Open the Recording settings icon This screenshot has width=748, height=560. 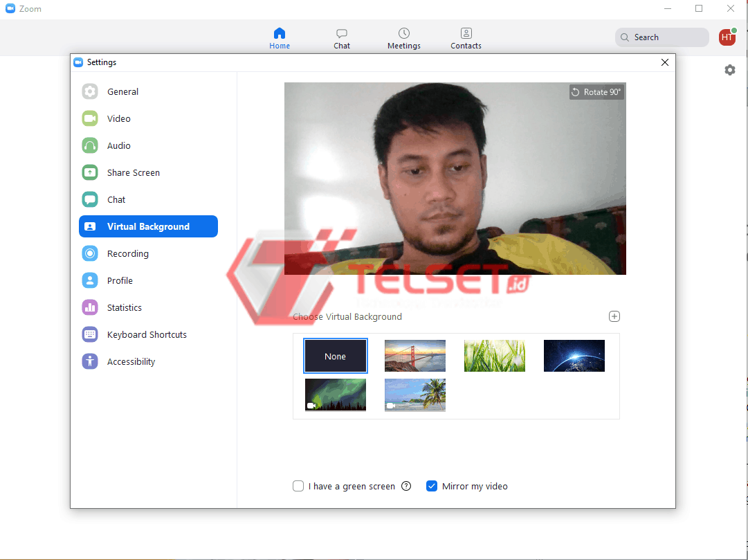[90, 253]
